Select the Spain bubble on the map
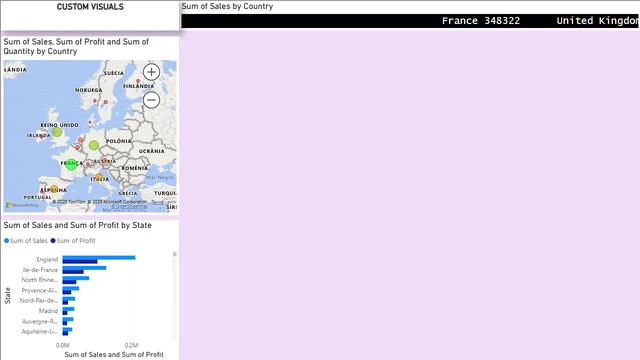Image resolution: width=640 pixels, height=360 pixels. (x=54, y=189)
